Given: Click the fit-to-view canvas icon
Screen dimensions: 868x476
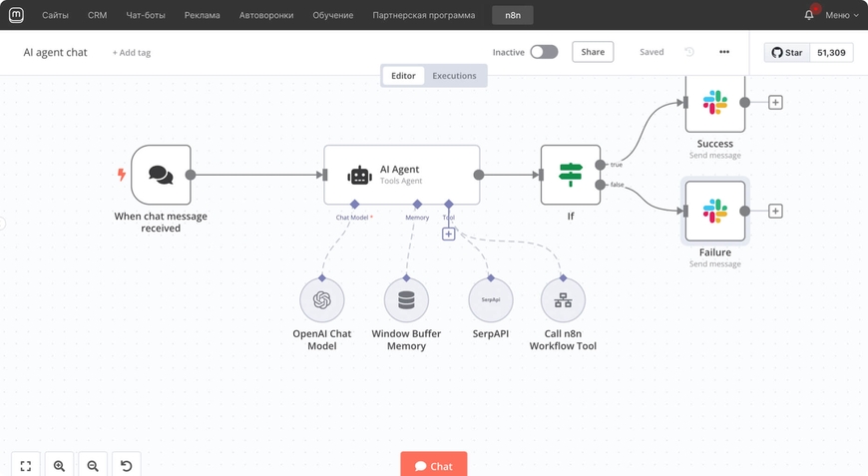Looking at the screenshot, I should tap(26, 466).
